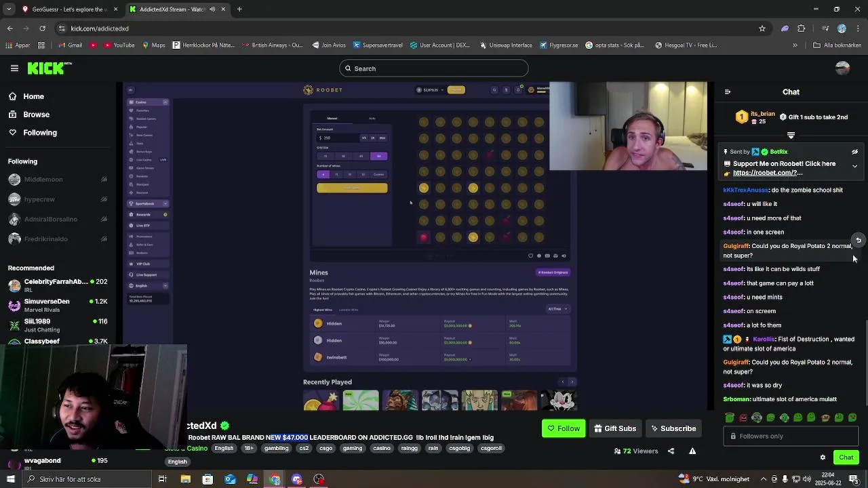Open followed channel AdmiralBorsalino
This screenshot has height=488, width=868.
point(58,219)
